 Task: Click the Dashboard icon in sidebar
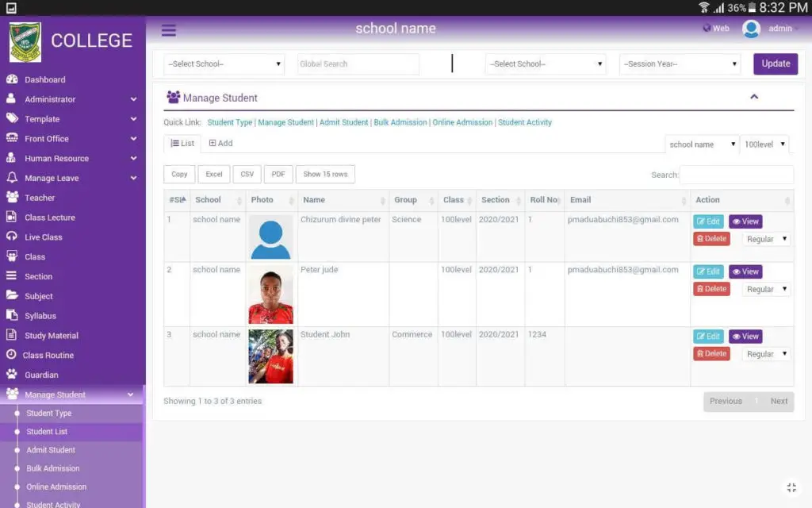(14, 79)
